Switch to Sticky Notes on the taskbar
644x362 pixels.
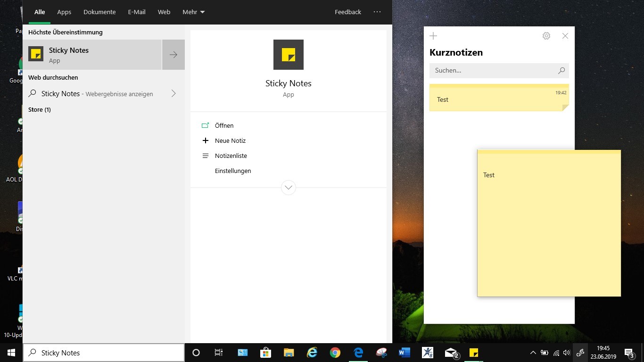pyautogui.click(x=474, y=353)
